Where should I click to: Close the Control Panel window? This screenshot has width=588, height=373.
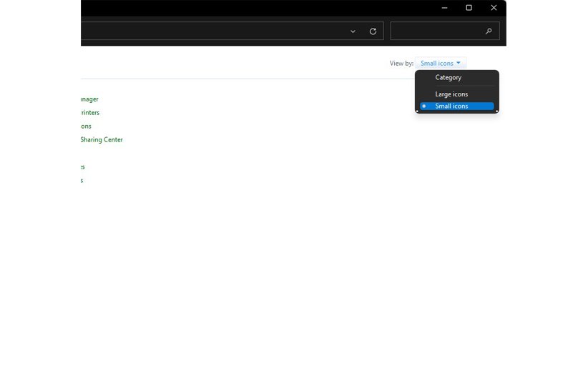494,8
